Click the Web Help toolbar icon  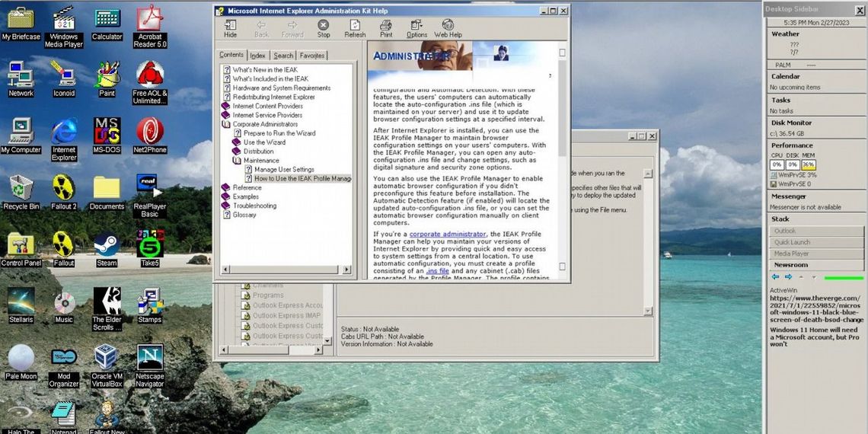pyautogui.click(x=448, y=29)
